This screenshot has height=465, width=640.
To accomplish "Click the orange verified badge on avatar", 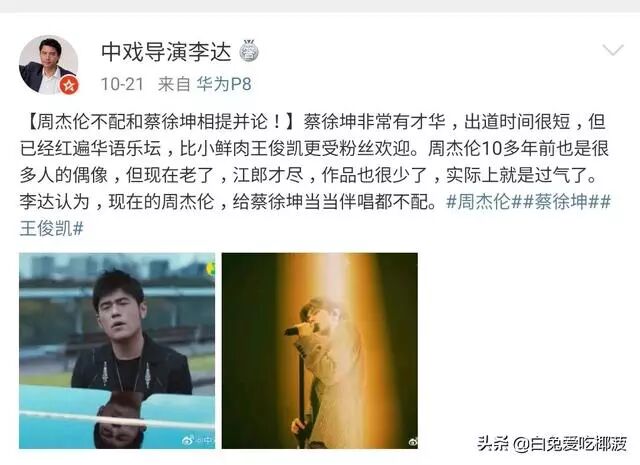I will click(x=69, y=85).
